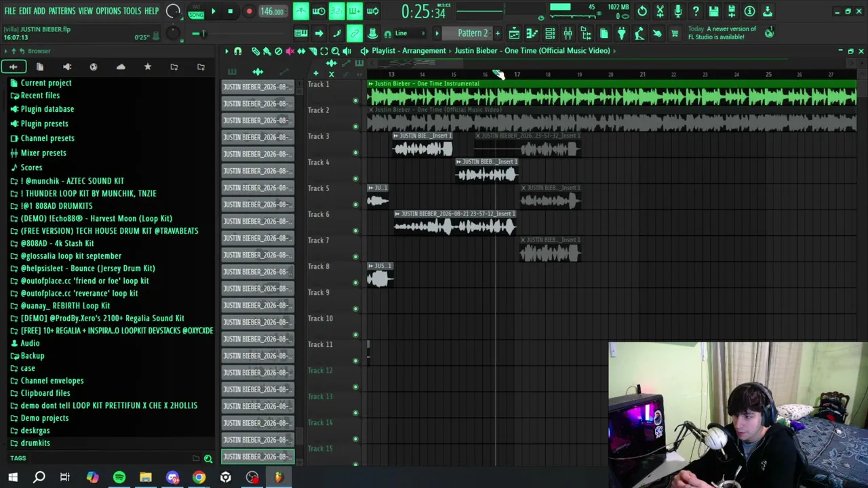Arm recording with the red record button
Viewport: 868px width, 488px height.
[249, 11]
